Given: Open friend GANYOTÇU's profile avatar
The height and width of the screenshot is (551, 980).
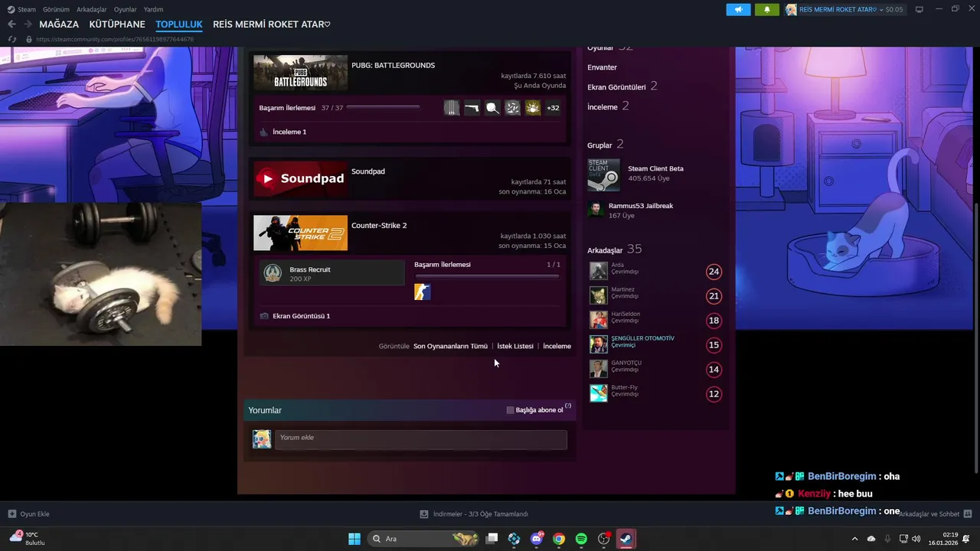Looking at the screenshot, I should click(x=599, y=369).
